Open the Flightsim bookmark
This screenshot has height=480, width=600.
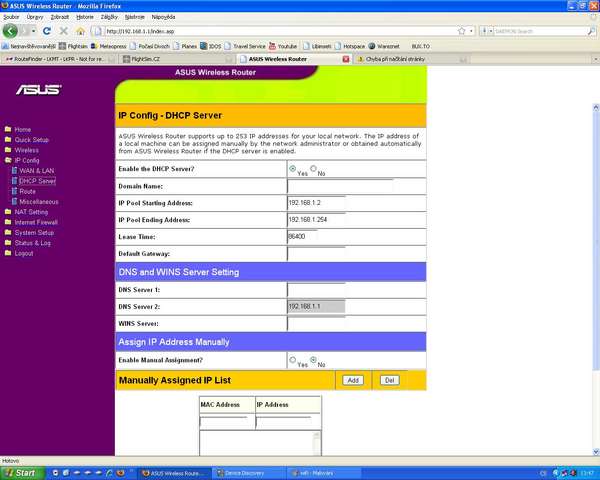73,46
